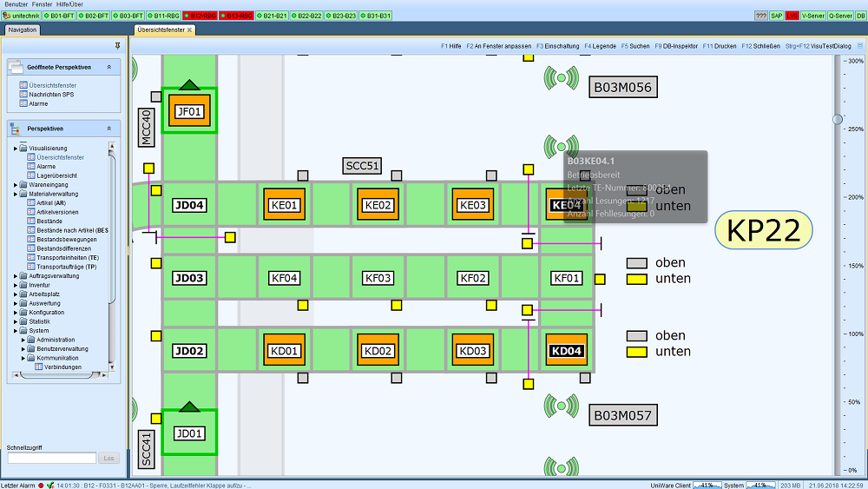Collapse the Geöffnete Perspektiven section

pos(109,67)
